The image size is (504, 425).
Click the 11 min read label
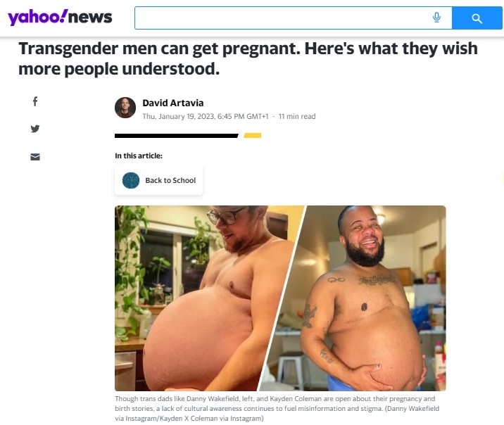(297, 116)
